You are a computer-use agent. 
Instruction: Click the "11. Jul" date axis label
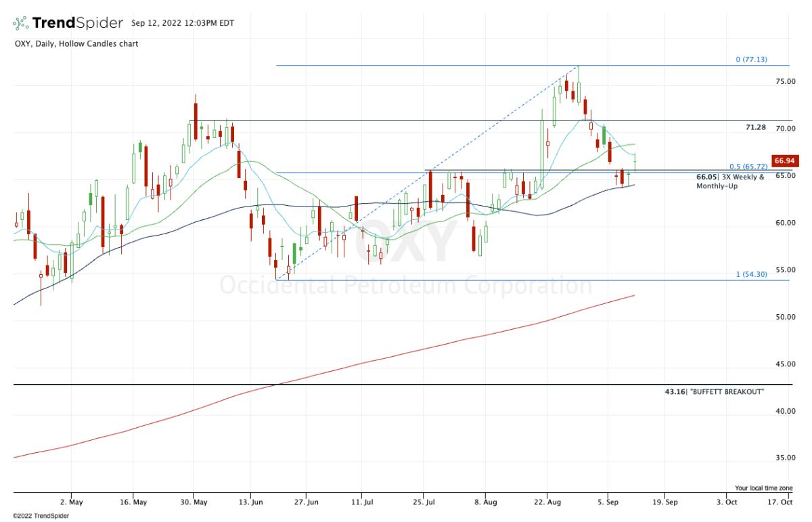coord(361,502)
